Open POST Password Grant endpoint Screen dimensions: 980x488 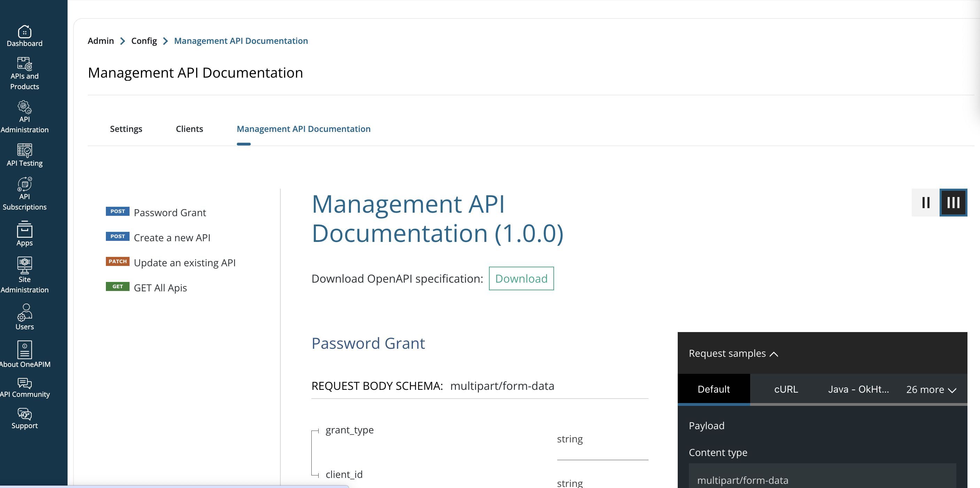point(156,212)
